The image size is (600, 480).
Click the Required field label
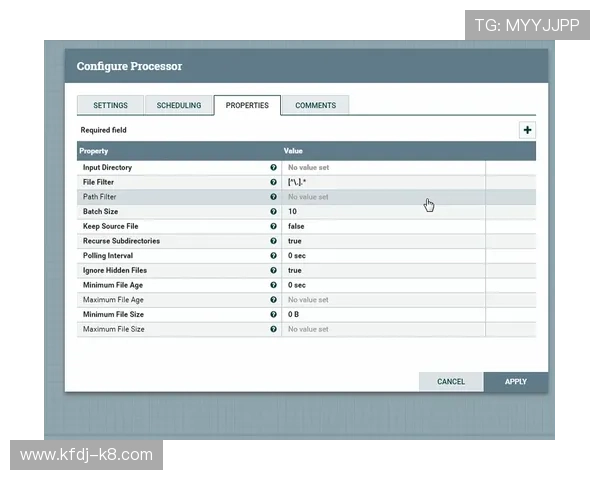[x=103, y=130]
